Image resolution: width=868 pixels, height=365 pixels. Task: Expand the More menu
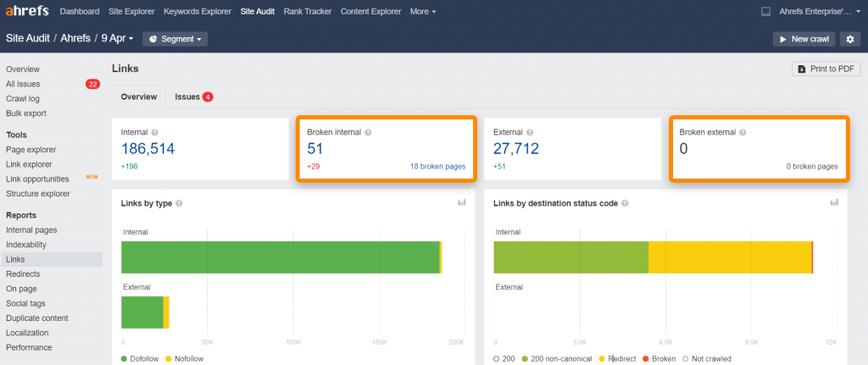click(x=423, y=12)
